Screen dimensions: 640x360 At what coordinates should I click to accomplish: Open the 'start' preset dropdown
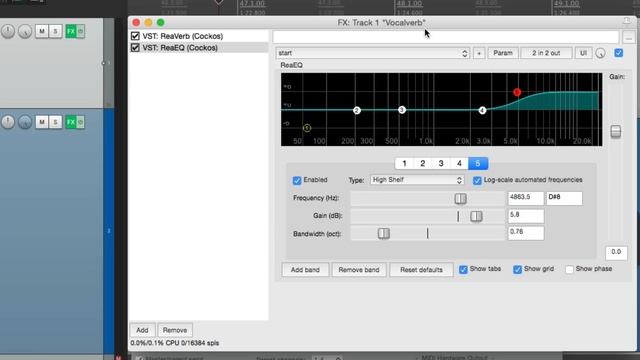pos(373,53)
